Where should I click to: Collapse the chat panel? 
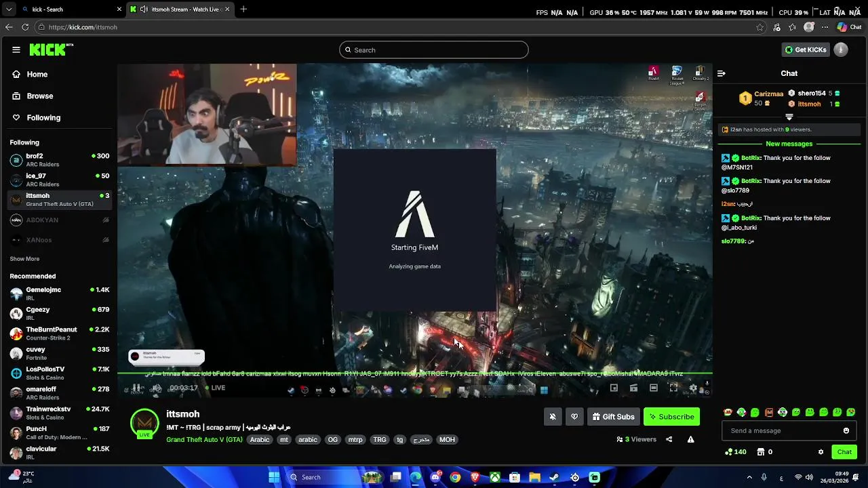pyautogui.click(x=722, y=73)
